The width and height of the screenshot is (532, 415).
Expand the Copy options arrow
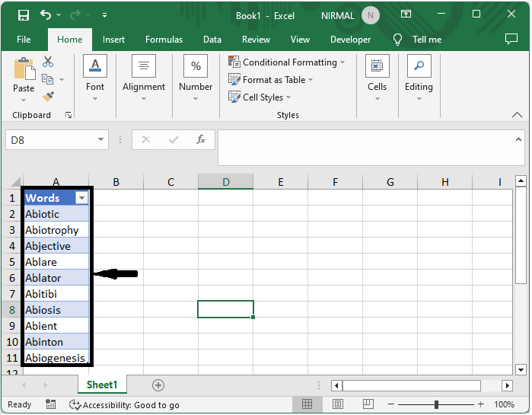point(62,79)
